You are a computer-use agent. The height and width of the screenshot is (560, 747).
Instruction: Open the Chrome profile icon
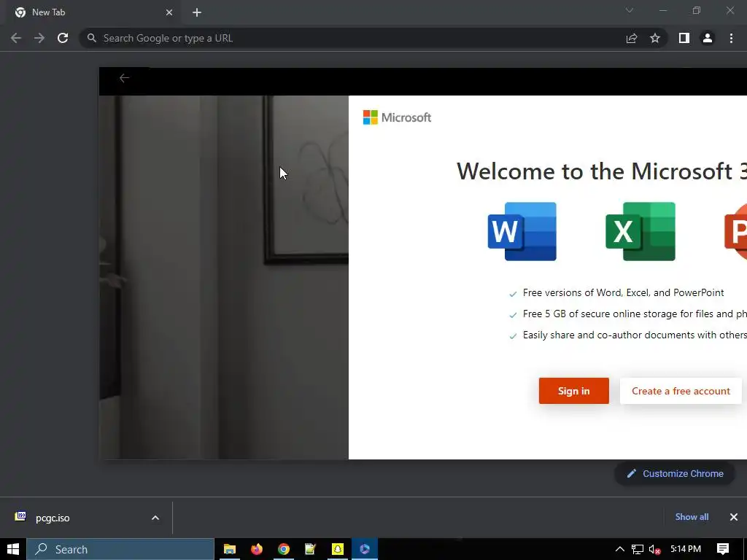click(708, 38)
